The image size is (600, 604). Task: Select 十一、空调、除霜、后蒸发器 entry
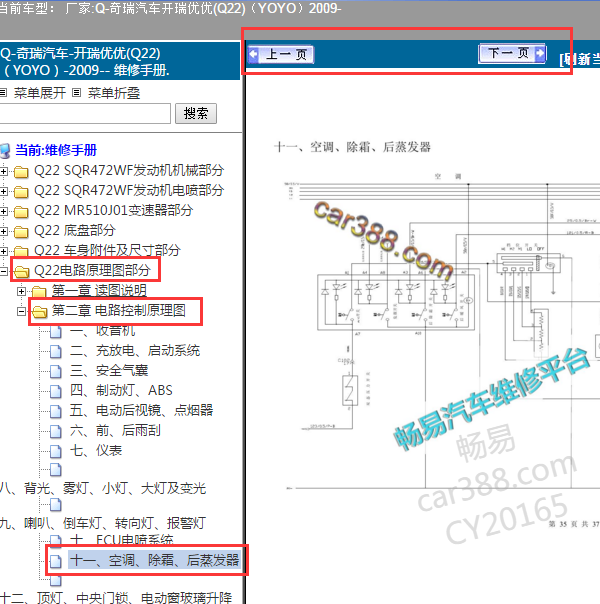(x=155, y=560)
